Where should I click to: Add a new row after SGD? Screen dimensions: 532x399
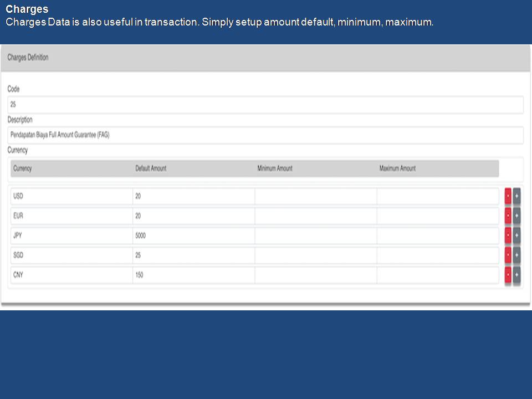coord(516,255)
